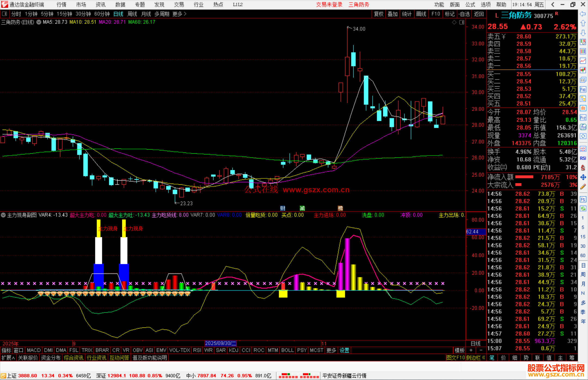Viewport: 588px width, 380px height.
Task: Switch to the 周线 weekly period tab
Action: [132, 14]
